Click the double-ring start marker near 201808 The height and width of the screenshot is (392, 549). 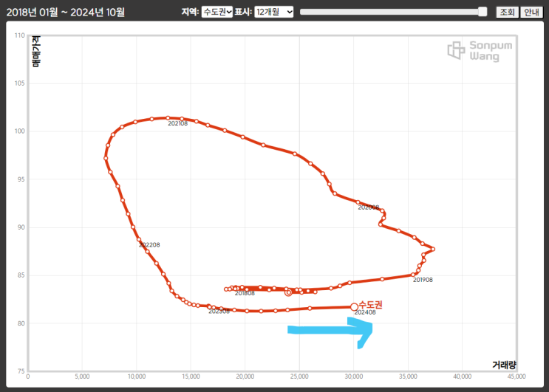tap(288, 292)
